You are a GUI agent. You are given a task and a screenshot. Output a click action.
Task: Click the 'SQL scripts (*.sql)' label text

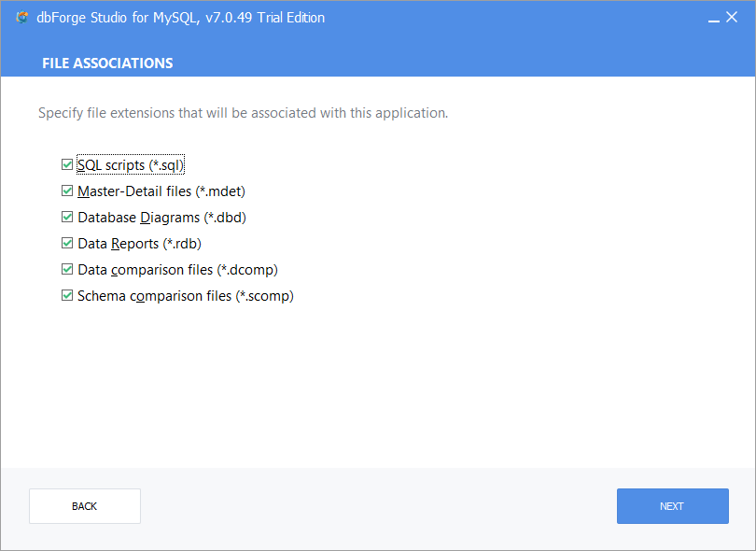[x=131, y=165]
